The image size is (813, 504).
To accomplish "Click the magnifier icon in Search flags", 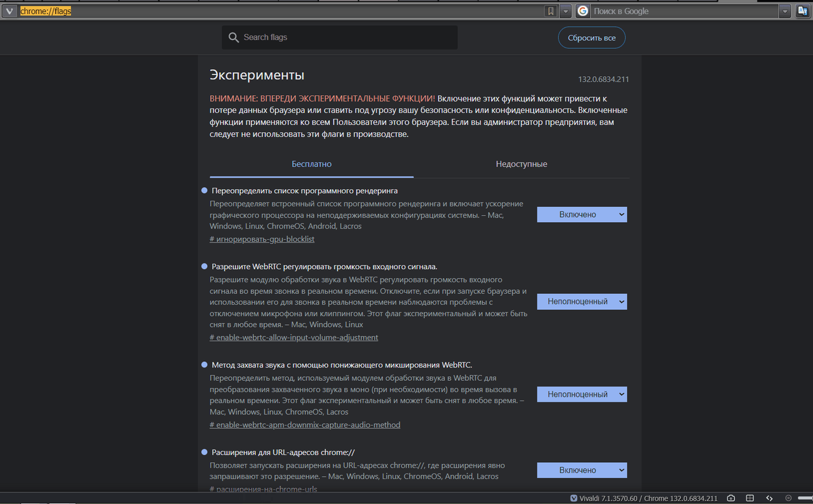I will click(234, 37).
